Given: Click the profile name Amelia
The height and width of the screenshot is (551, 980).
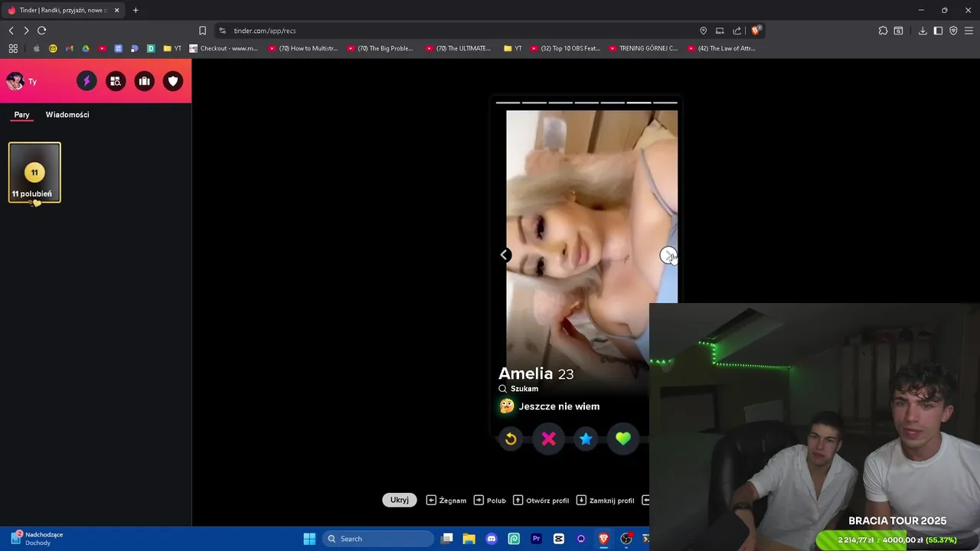Looking at the screenshot, I should point(525,373).
